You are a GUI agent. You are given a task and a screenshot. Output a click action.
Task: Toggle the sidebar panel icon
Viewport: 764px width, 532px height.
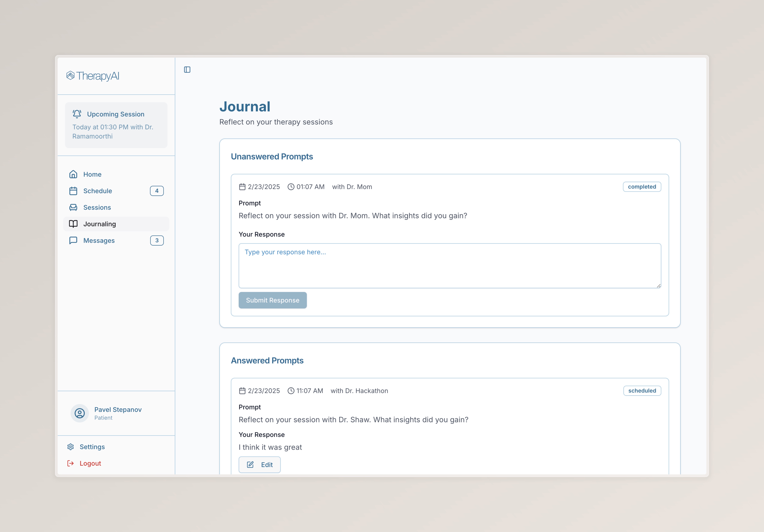pos(187,70)
